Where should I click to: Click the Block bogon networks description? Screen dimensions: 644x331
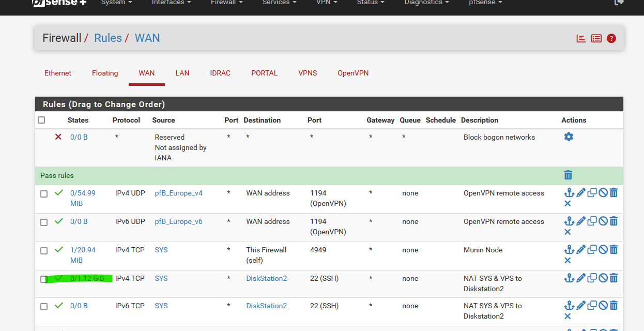pyautogui.click(x=499, y=137)
